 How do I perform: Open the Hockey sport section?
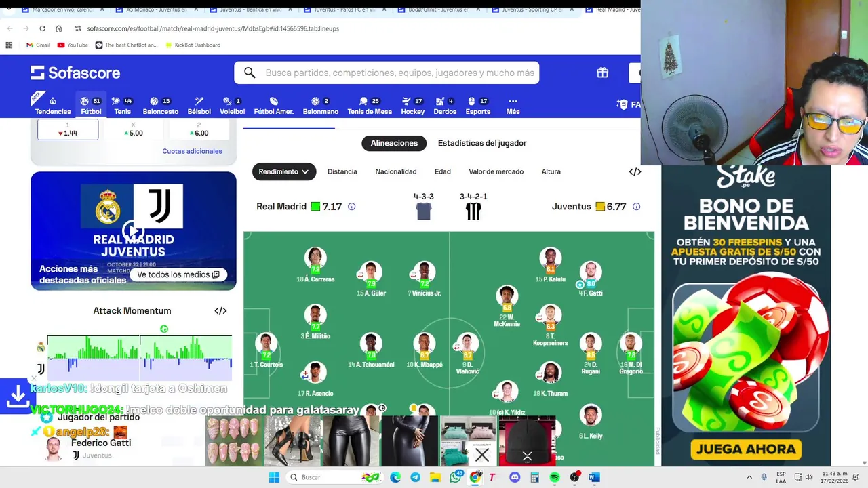tap(412, 105)
